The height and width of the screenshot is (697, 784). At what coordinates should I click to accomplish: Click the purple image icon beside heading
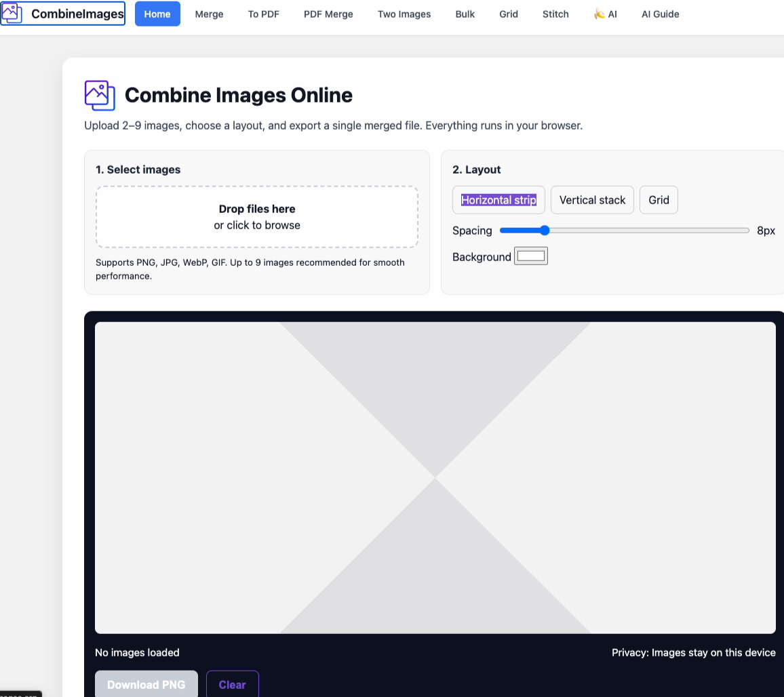click(100, 96)
